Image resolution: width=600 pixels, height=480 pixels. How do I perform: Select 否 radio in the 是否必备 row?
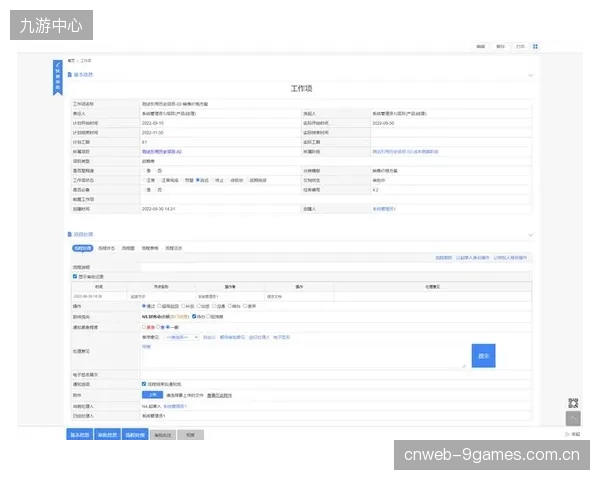155,190
